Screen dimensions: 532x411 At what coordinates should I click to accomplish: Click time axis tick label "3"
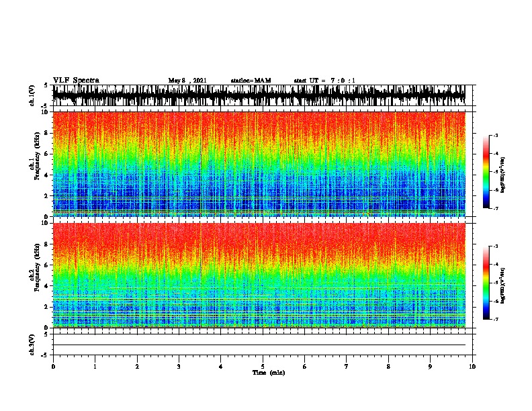179,367
